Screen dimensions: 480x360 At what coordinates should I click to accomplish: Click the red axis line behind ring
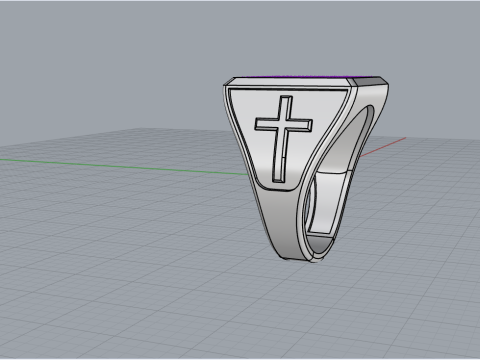(382, 147)
